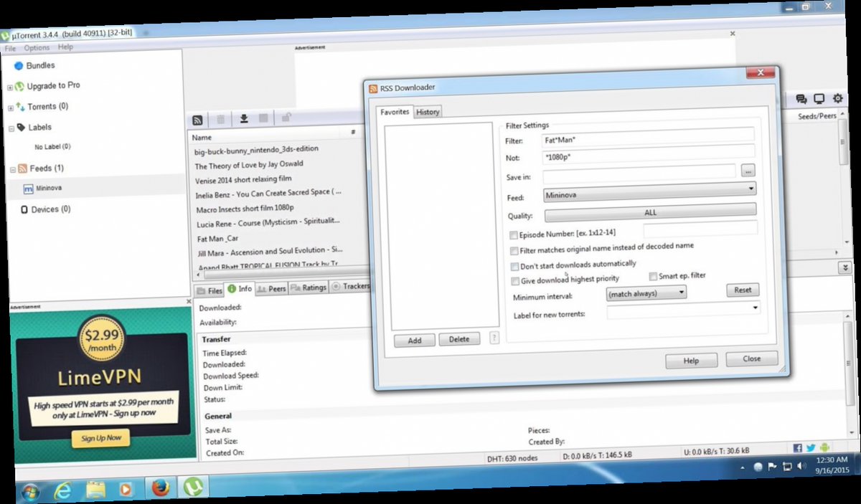Open the Options menu

pyautogui.click(x=37, y=47)
